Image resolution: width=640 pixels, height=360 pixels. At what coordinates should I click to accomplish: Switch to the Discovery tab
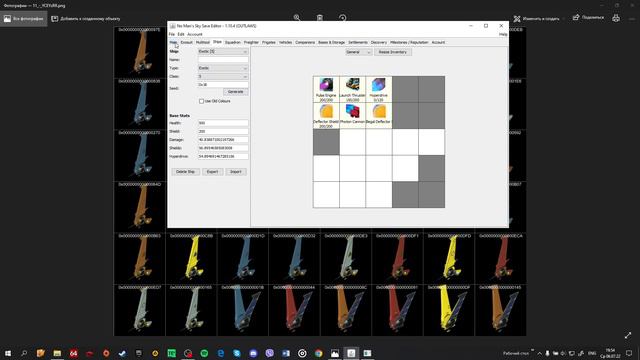(x=379, y=42)
